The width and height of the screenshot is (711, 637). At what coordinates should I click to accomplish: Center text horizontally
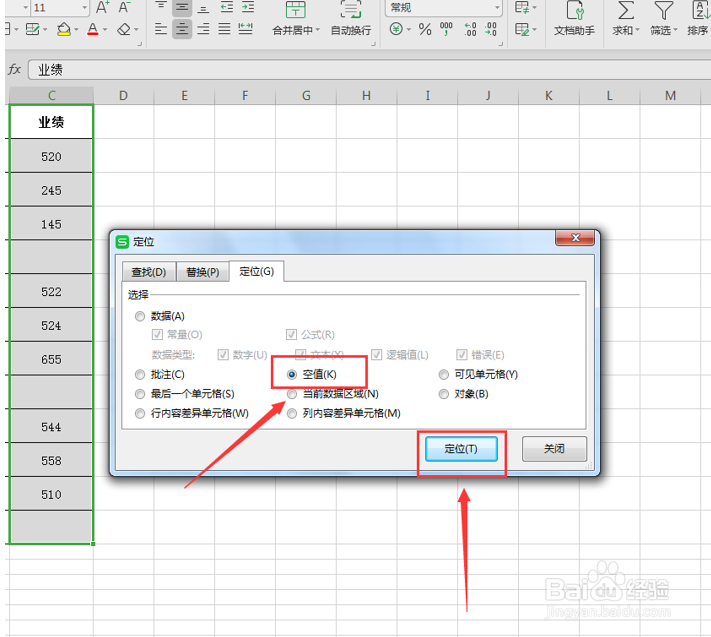point(182,29)
